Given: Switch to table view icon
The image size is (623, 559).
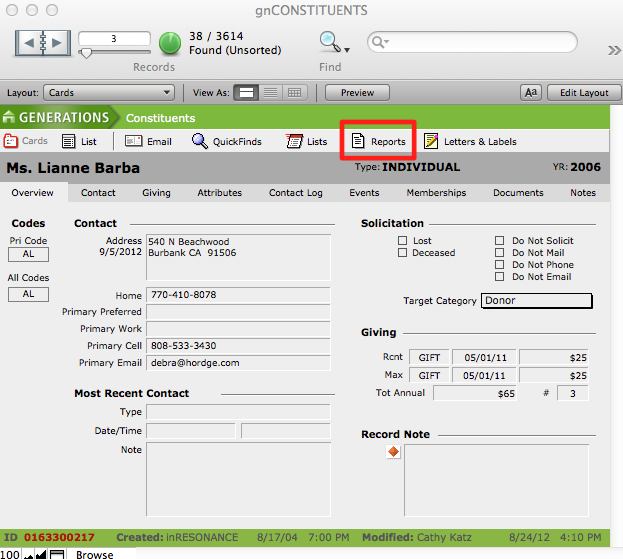Looking at the screenshot, I should (294, 93).
